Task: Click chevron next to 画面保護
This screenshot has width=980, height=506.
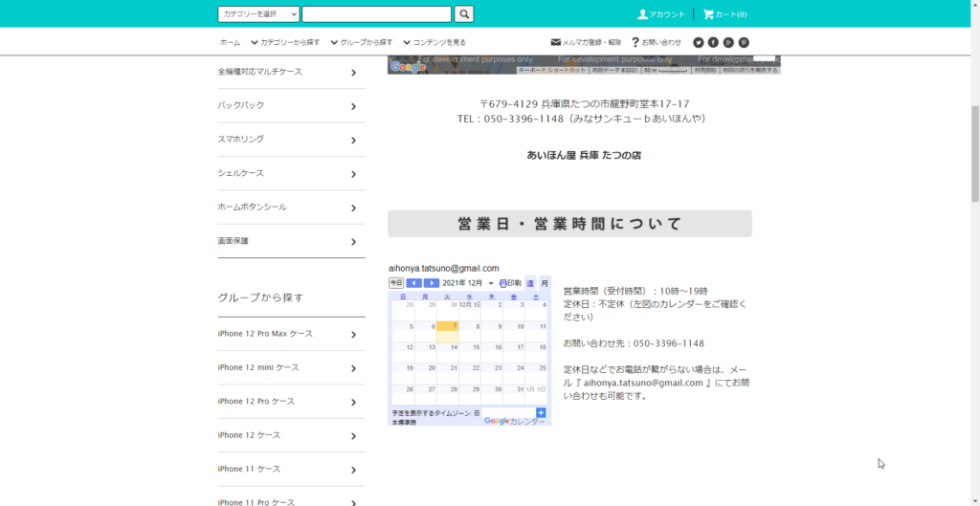Action: pyautogui.click(x=354, y=242)
